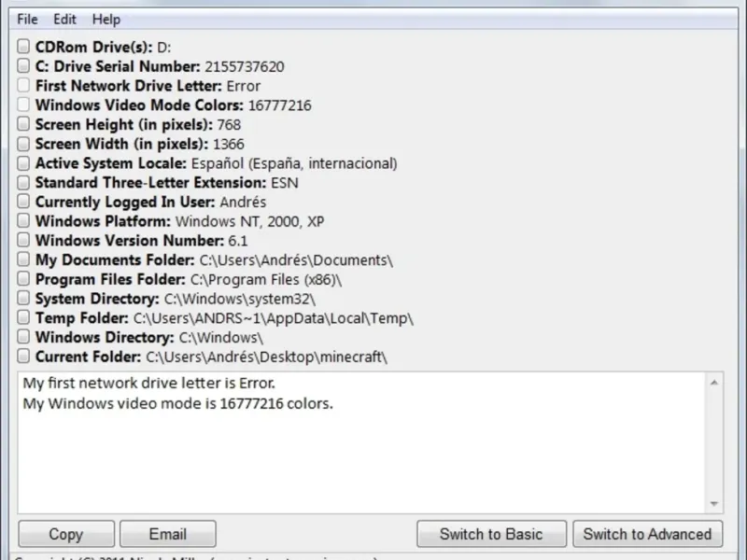Check Active System Locale box
The height and width of the screenshot is (560, 747).
coord(23,162)
